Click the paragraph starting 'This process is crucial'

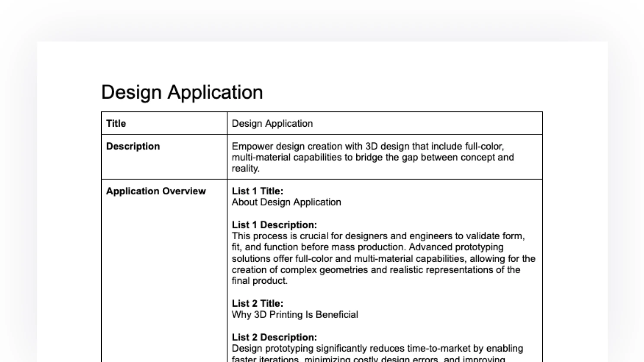(383, 259)
